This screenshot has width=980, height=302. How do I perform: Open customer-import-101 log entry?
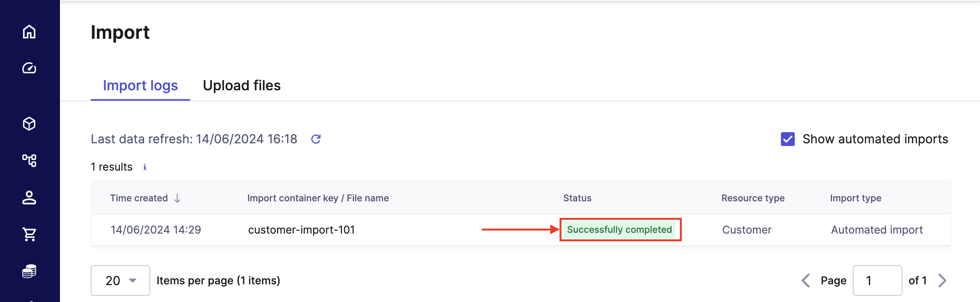pyautogui.click(x=301, y=230)
